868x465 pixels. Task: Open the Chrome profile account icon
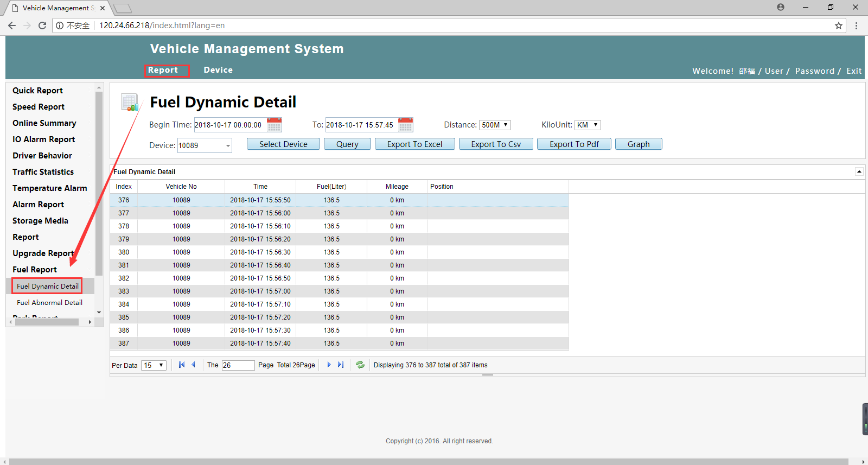click(x=781, y=7)
